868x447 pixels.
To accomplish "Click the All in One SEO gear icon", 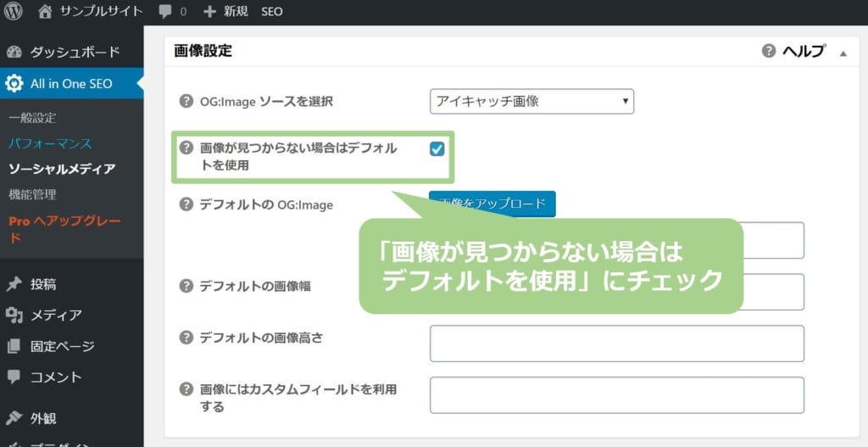I will (14, 84).
